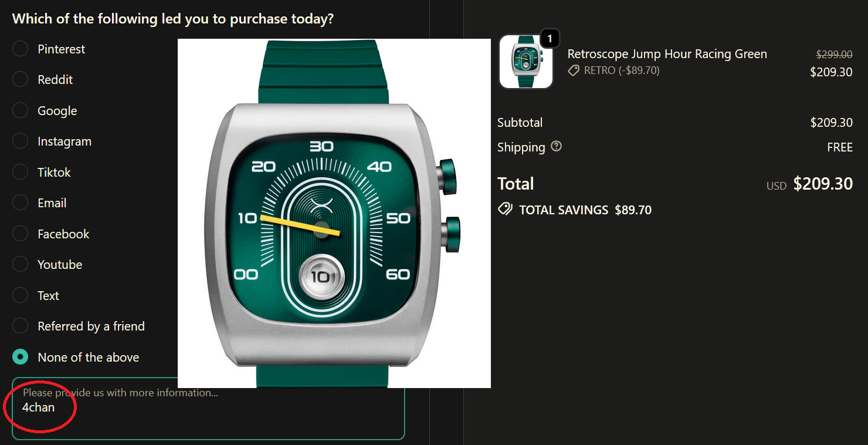Click the RETRO discount tag icon
868x445 pixels.
click(574, 70)
